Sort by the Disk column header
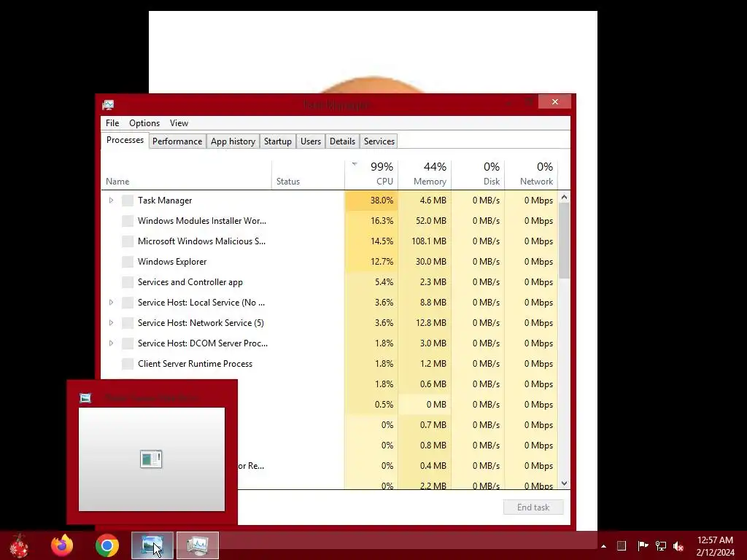 tap(479, 175)
